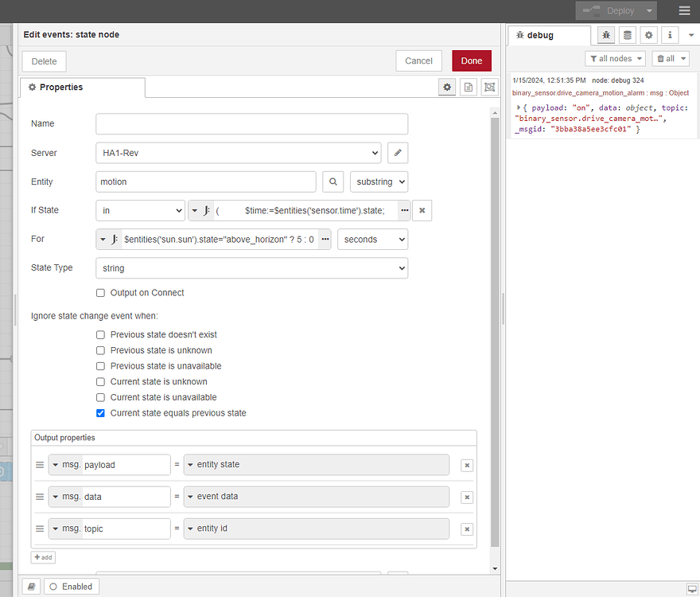Image resolution: width=700 pixels, height=597 pixels.
Task: Open context data sidebar icon
Action: tap(628, 35)
